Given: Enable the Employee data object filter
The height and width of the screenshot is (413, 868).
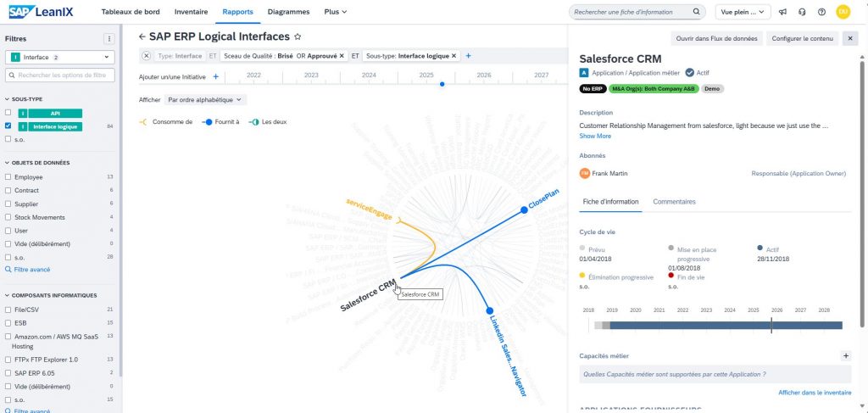Looking at the screenshot, I should (x=8, y=177).
